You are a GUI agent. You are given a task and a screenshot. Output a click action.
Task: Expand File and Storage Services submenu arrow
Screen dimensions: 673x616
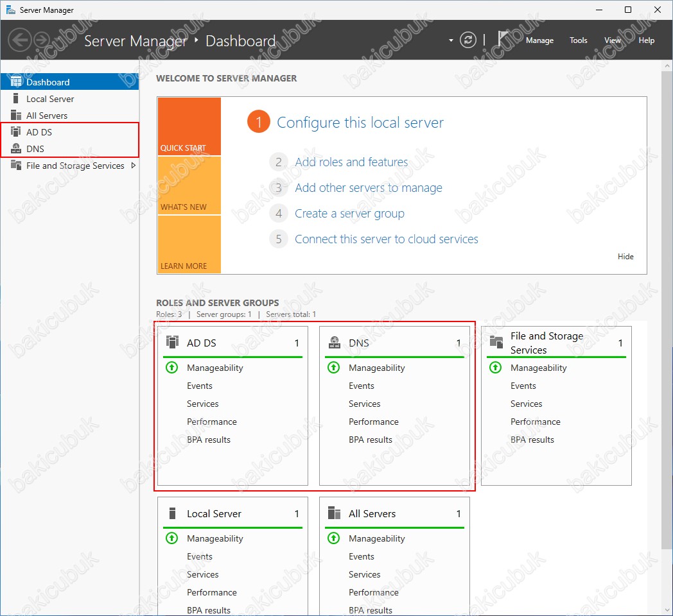tap(134, 165)
